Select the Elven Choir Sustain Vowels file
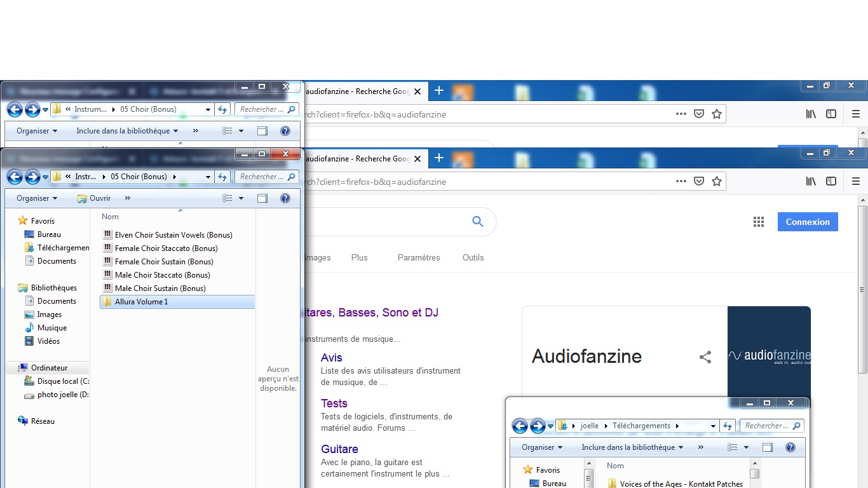The image size is (868, 488). click(173, 235)
